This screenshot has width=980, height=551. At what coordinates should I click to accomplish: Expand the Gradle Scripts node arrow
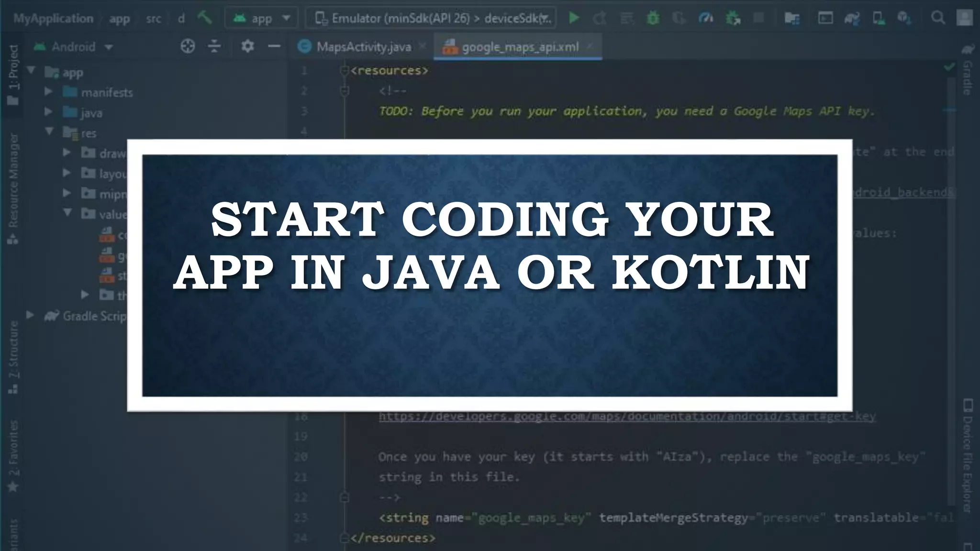pyautogui.click(x=30, y=315)
